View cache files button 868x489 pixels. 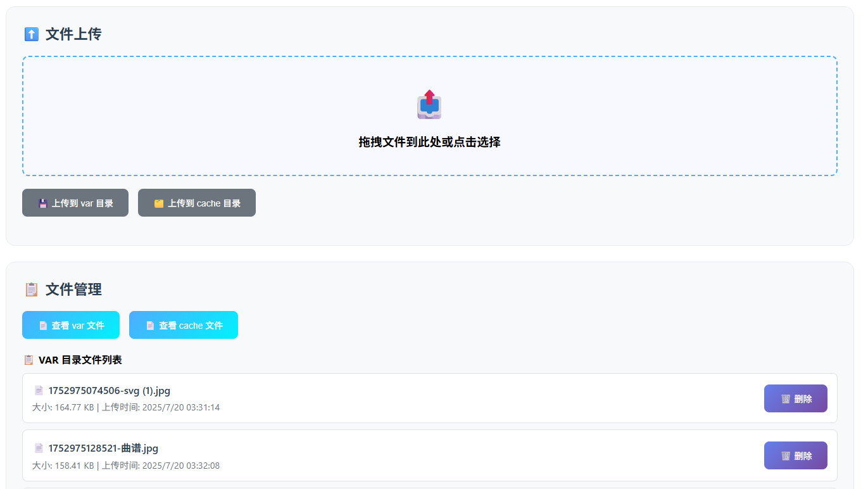184,325
